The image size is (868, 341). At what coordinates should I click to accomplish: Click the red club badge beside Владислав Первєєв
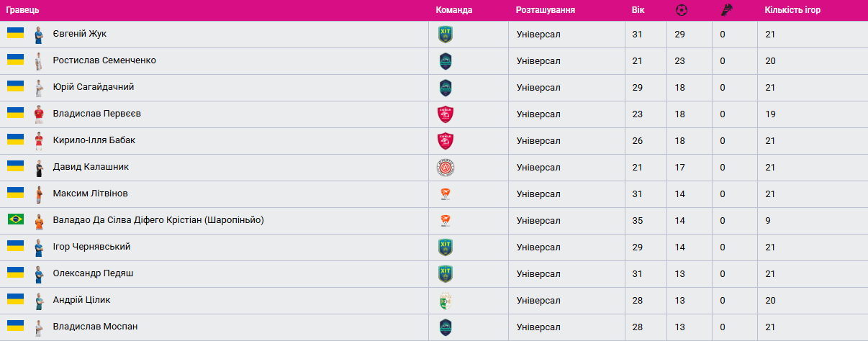pyautogui.click(x=446, y=114)
